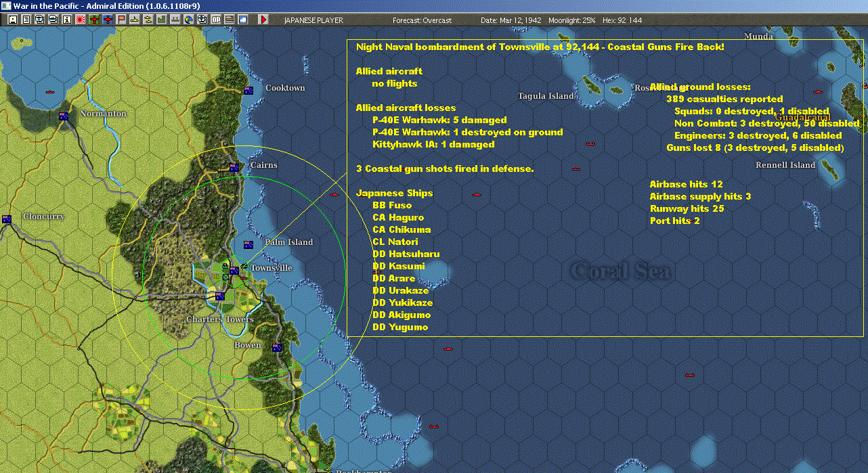
Task: Select the Australian flag at Cloncurry
Action: point(7,219)
